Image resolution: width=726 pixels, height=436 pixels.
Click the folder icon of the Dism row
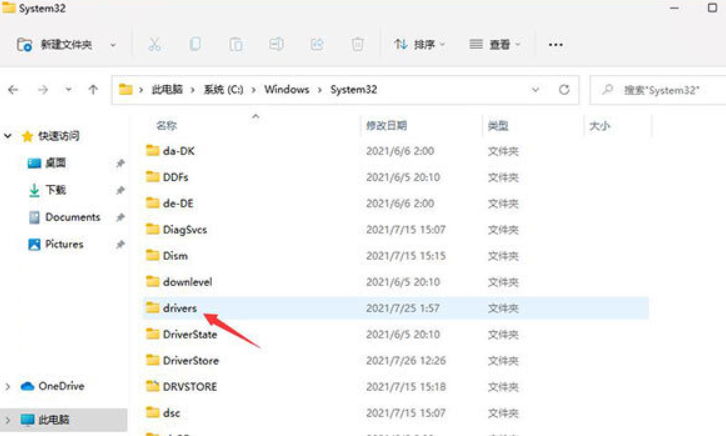point(153,255)
